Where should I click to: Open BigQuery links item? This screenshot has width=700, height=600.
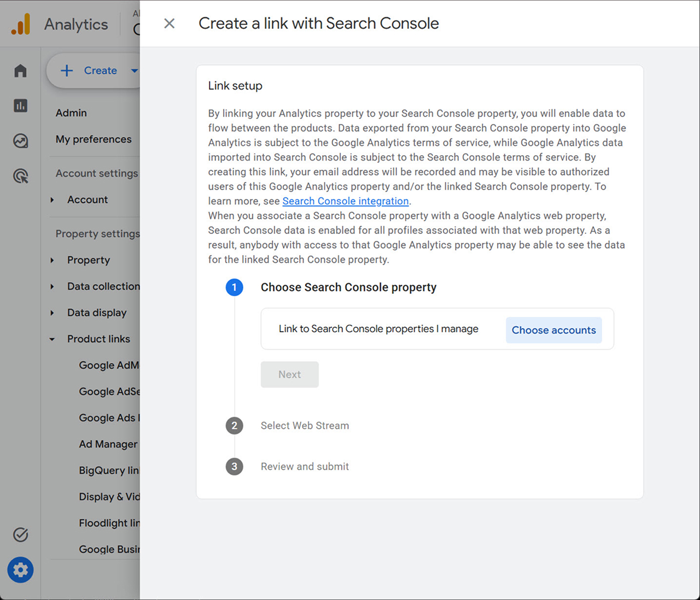[109, 470]
